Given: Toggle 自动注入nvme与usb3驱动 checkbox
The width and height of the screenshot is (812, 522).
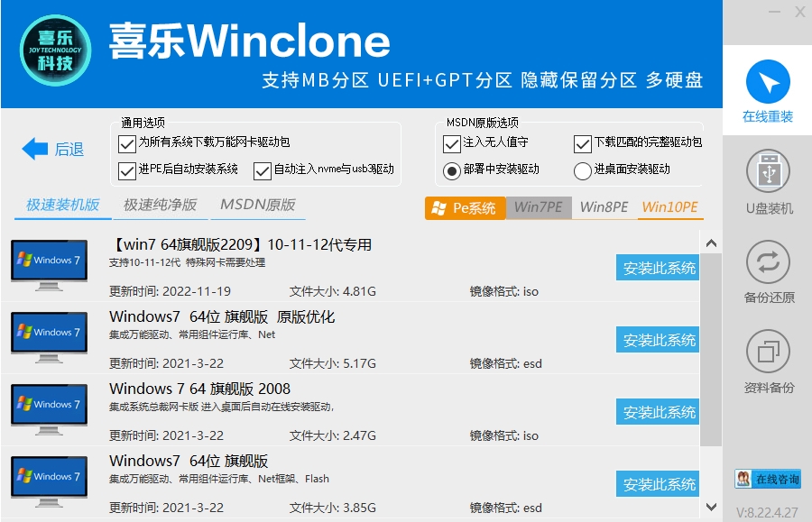Looking at the screenshot, I should click(x=263, y=170).
